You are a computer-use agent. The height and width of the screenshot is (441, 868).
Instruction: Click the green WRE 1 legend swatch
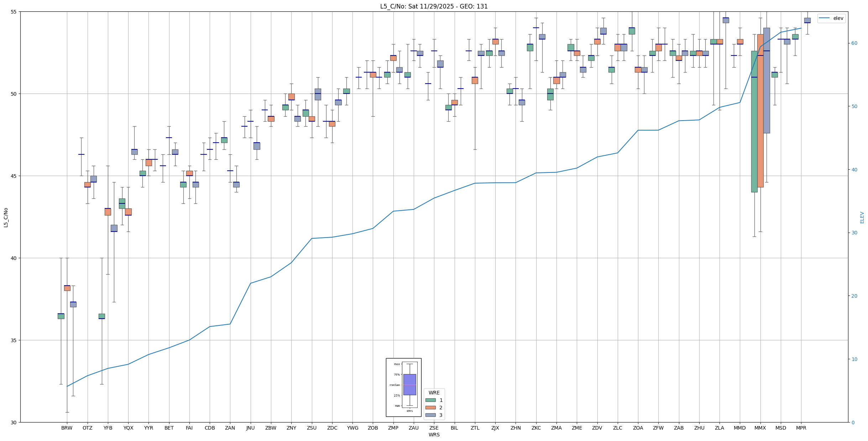coord(430,400)
